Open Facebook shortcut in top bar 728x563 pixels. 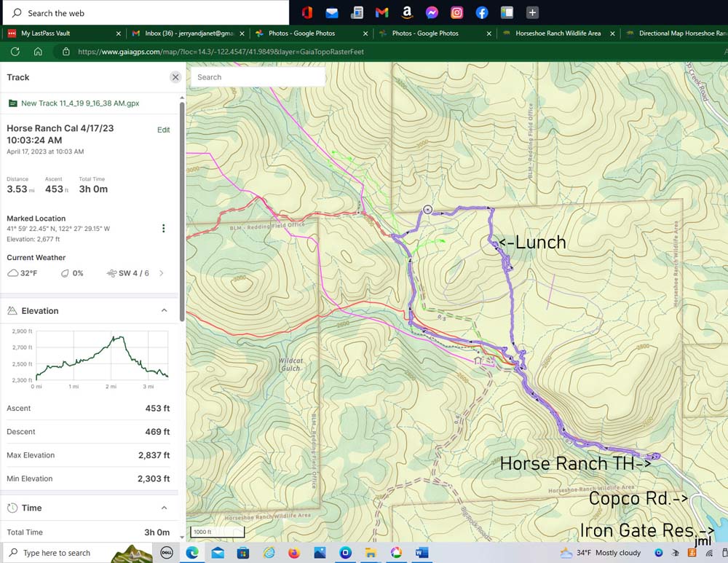[x=481, y=12]
